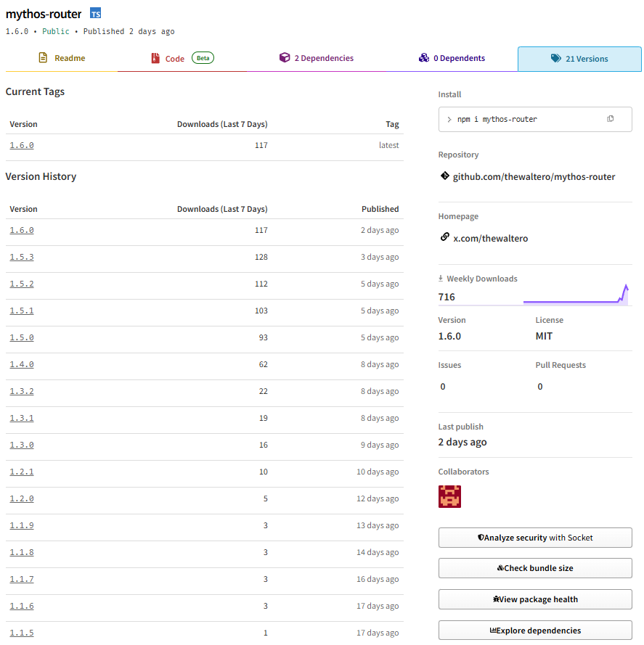Click Explore dependencies button
Image resolution: width=644 pixels, height=645 pixels.
(535, 630)
